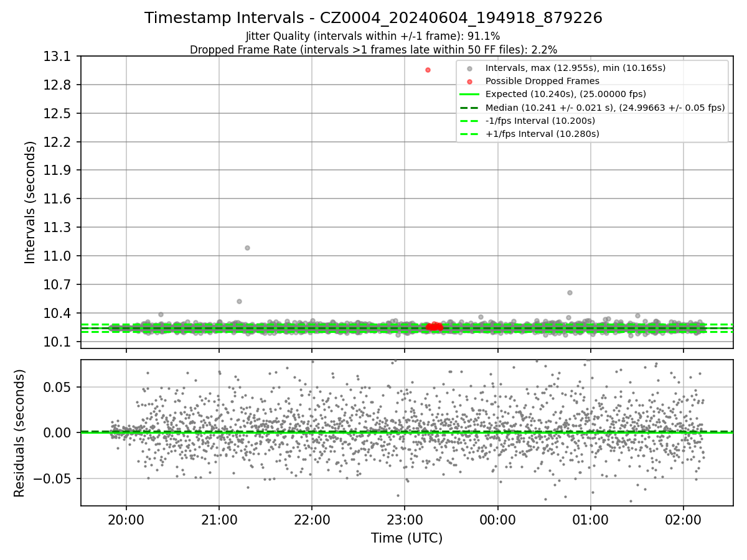747x560 pixels.
Task: Select the 'Jitter Quality' 91.1% subtitle line
Action: (x=374, y=37)
